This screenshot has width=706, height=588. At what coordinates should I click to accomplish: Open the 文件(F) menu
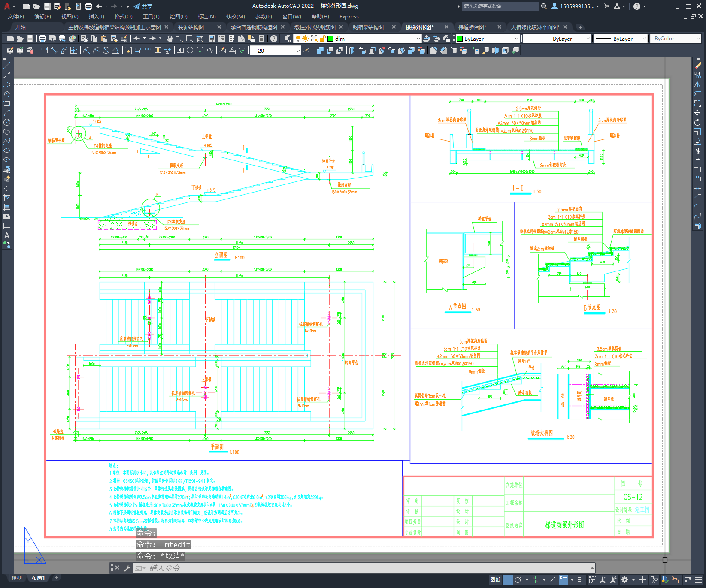[x=16, y=17]
